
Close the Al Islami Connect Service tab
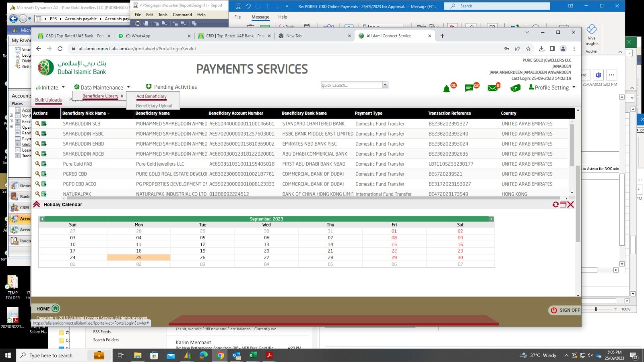[429, 36]
